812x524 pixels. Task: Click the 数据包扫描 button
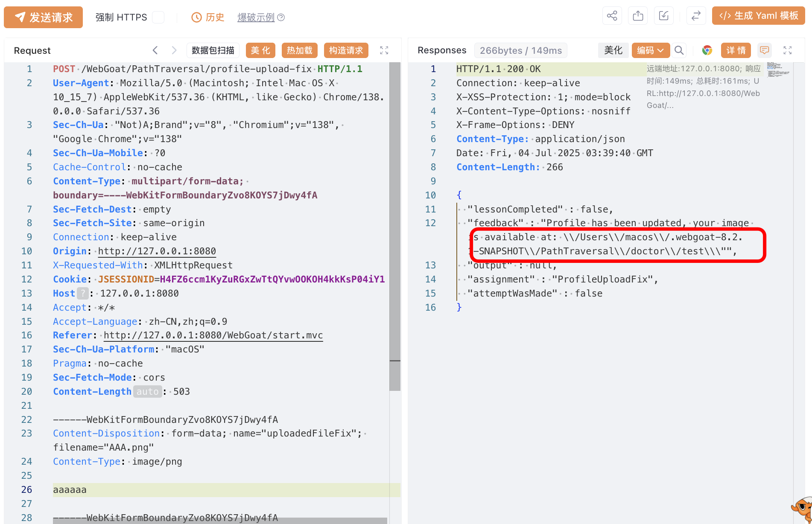(213, 50)
